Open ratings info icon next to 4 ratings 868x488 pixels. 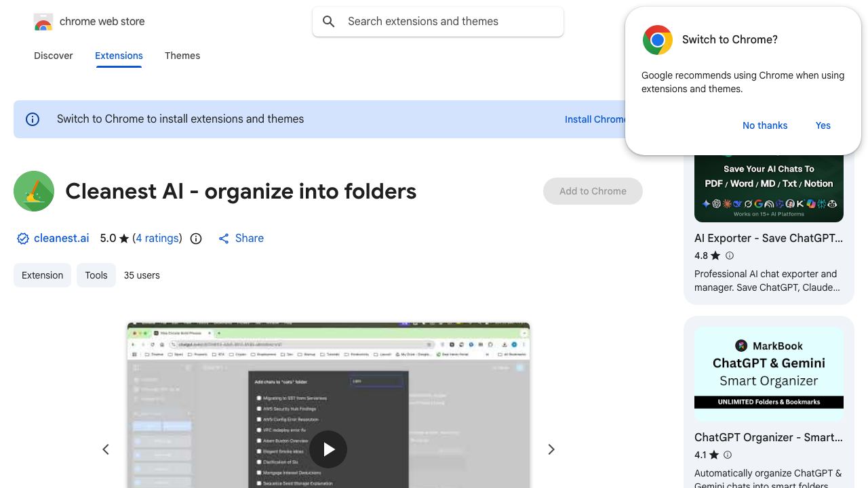coord(196,239)
